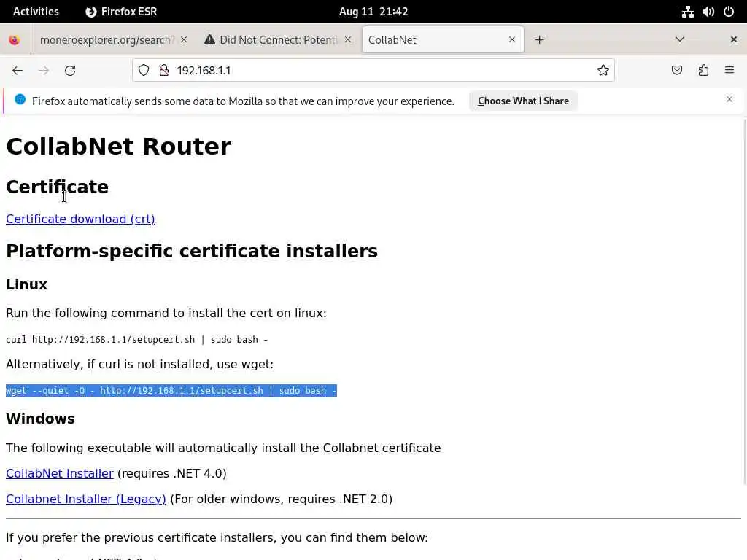Image resolution: width=747 pixels, height=560 pixels.
Task: Click the highlighted wget command line
Action: pos(171,391)
